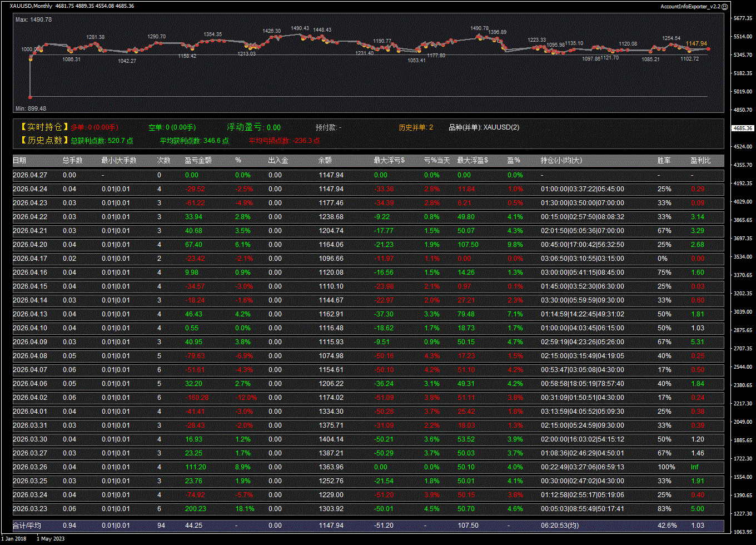Select the 2026.04.27 date row
Viewport: 756px width, 545px height.
[x=30, y=175]
